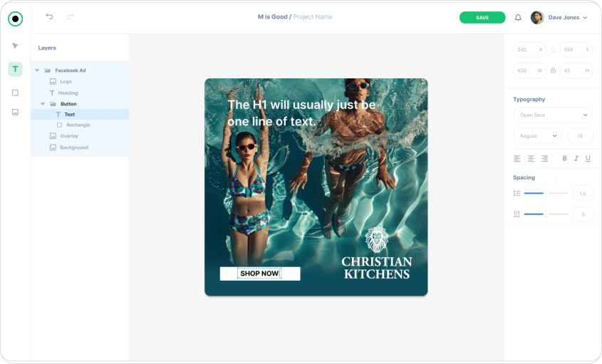Click the undo arrow
The image size is (602, 364).
(x=49, y=16)
